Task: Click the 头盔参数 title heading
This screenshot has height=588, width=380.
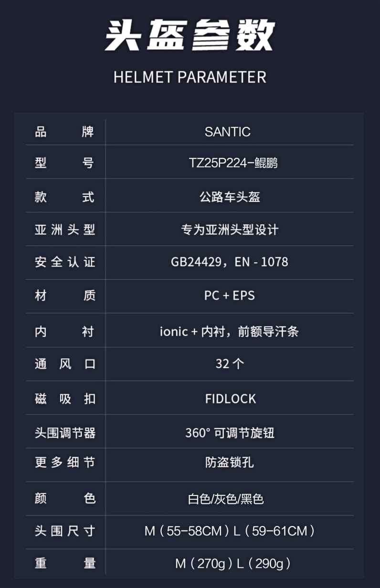Action: [190, 36]
